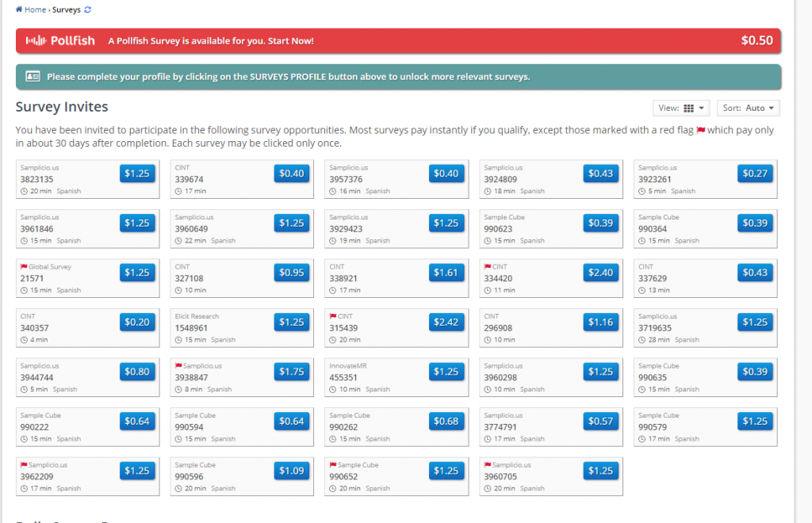Click the Survey Invites heading
This screenshot has height=523, width=812.
(62, 106)
